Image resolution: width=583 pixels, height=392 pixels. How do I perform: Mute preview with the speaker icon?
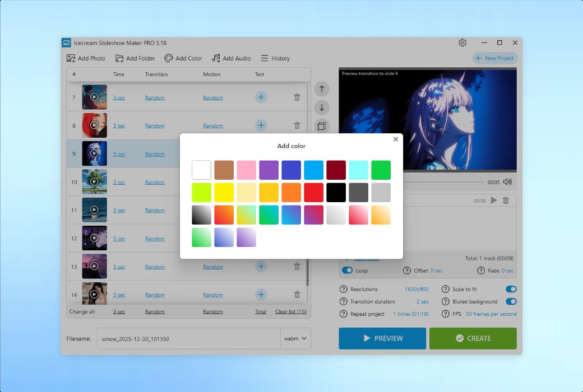click(x=507, y=181)
